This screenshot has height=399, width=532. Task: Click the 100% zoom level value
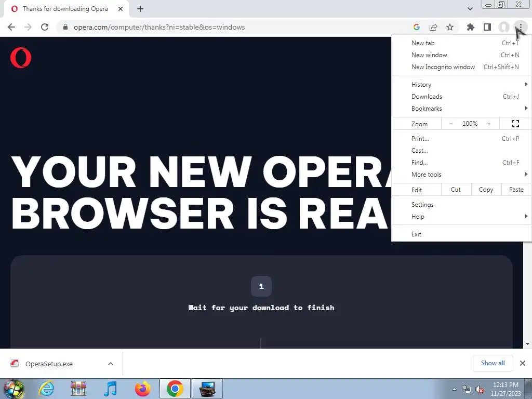[x=470, y=124]
